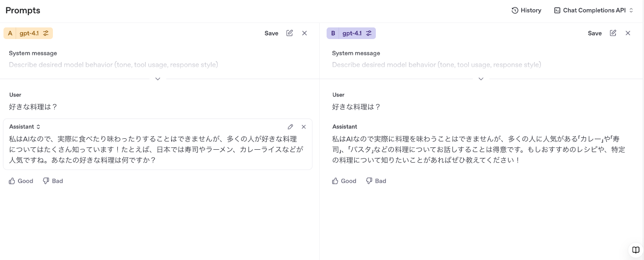Open the book documentation icon at bottom right
This screenshot has height=260, width=644.
[x=636, y=250]
